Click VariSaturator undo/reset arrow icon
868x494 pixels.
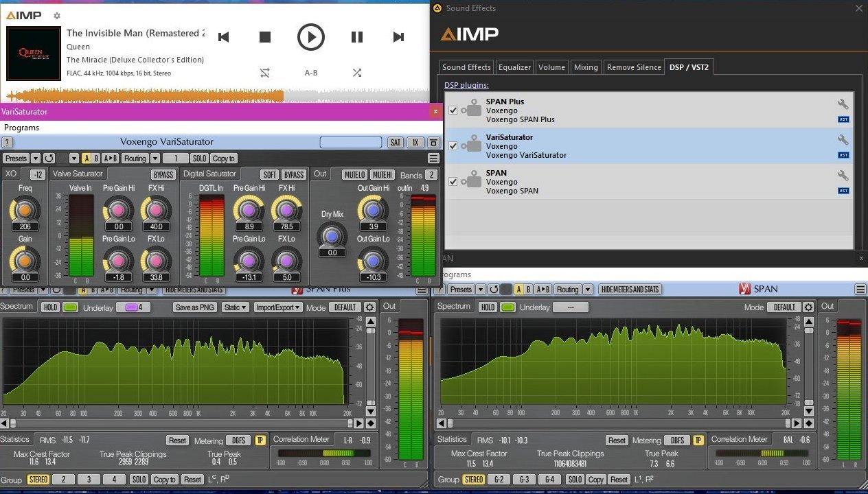[x=50, y=158]
